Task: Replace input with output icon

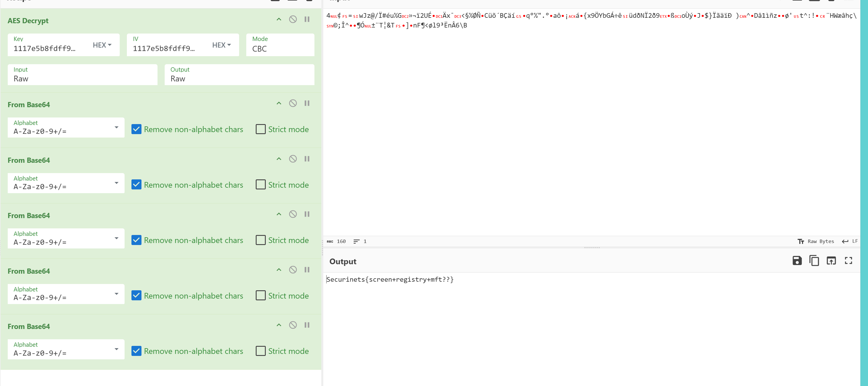Action: click(x=831, y=260)
